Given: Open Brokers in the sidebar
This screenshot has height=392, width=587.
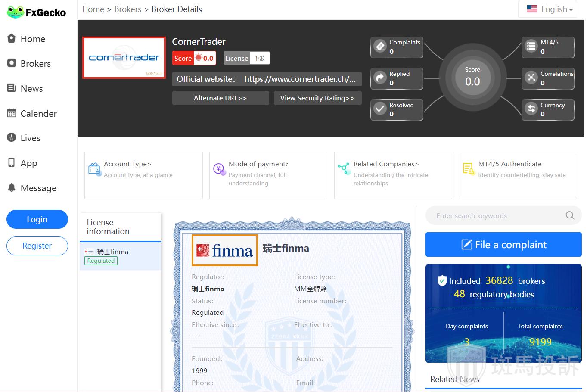Looking at the screenshot, I should [x=35, y=64].
